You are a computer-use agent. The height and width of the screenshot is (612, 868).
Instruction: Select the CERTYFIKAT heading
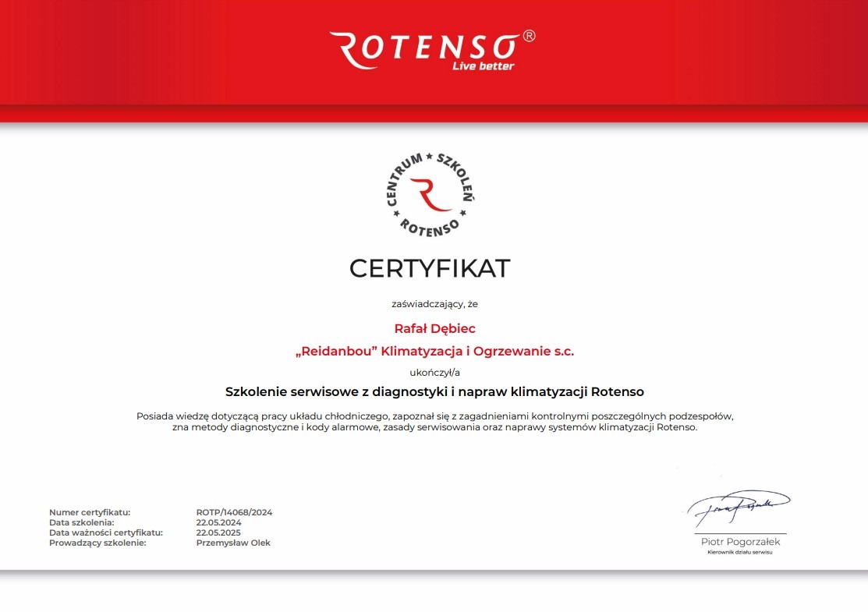click(x=430, y=268)
